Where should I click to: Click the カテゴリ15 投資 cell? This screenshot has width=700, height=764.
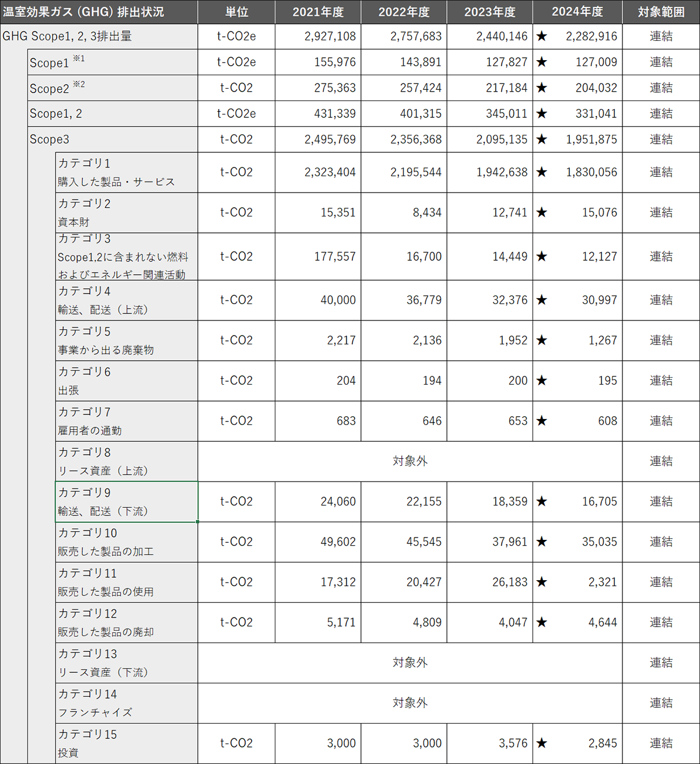coord(127,743)
